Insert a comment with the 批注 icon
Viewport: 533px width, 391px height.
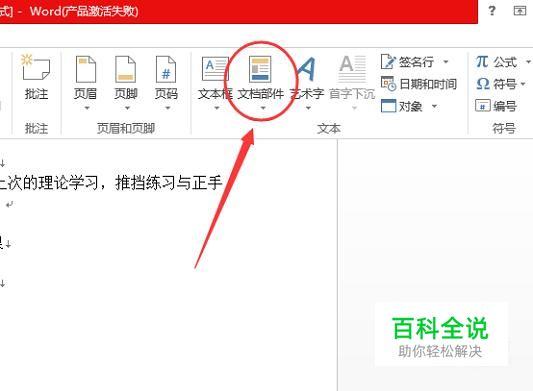[36, 76]
